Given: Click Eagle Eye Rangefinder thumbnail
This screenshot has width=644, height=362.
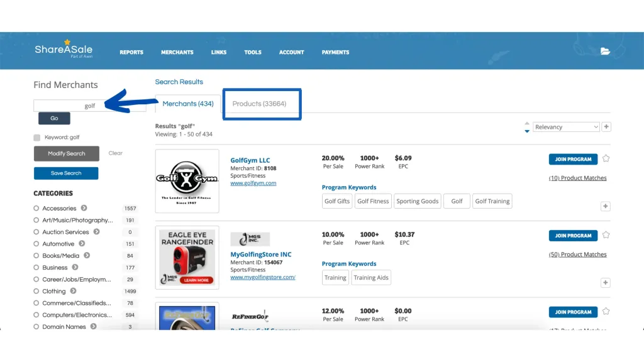Looking at the screenshot, I should [187, 257].
